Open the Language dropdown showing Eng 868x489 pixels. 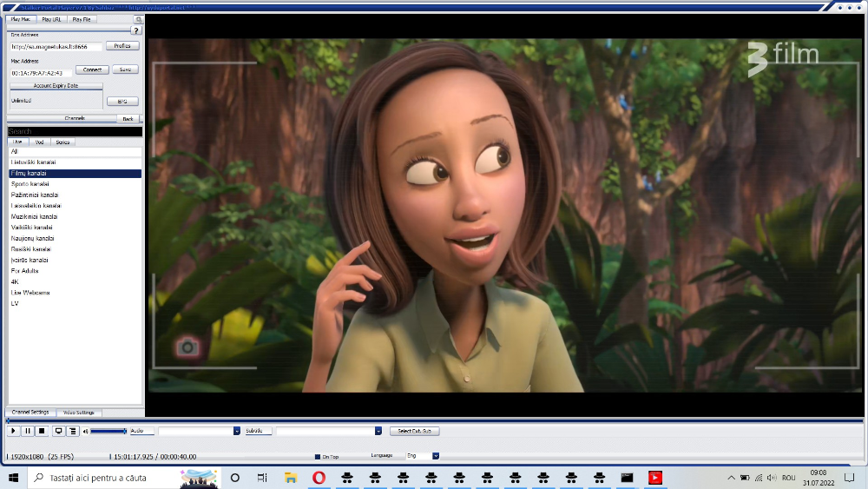(x=436, y=456)
